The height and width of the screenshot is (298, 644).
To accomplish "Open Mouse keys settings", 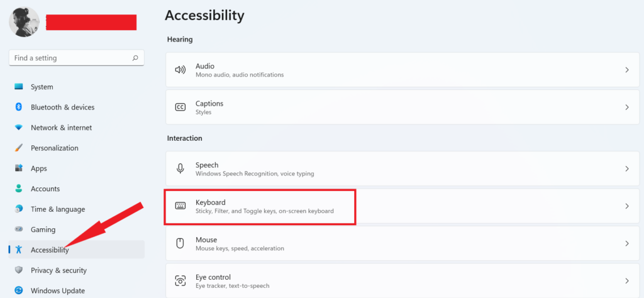I will pos(402,243).
